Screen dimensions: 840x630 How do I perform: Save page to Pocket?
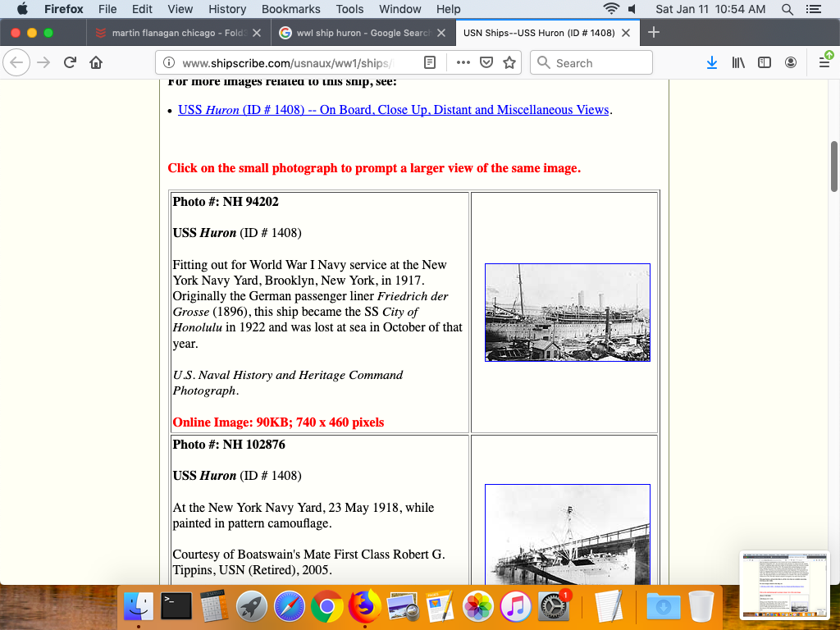(486, 63)
